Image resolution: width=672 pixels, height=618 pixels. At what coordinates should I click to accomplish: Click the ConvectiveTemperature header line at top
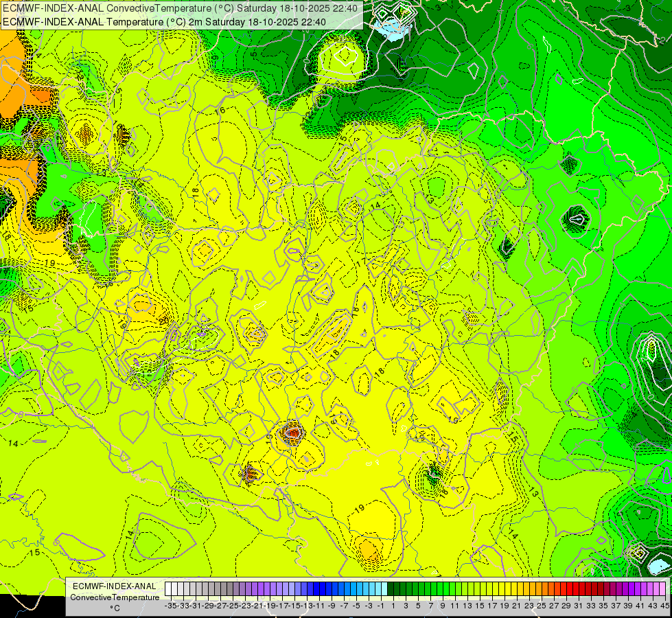pyautogui.click(x=180, y=8)
